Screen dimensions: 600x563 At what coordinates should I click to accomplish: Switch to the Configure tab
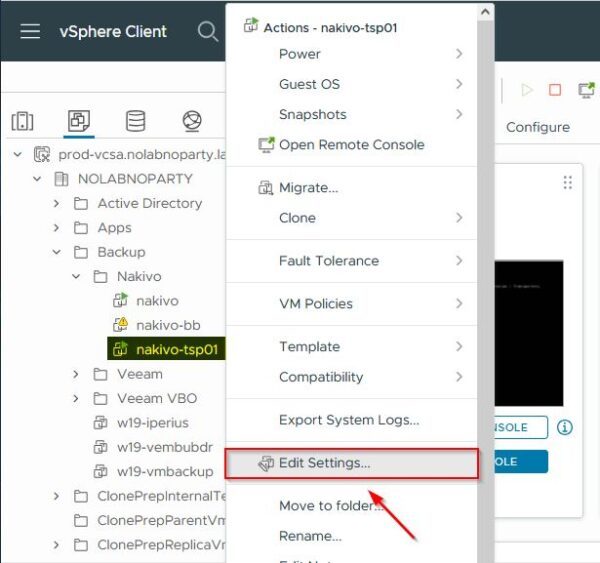[538, 127]
